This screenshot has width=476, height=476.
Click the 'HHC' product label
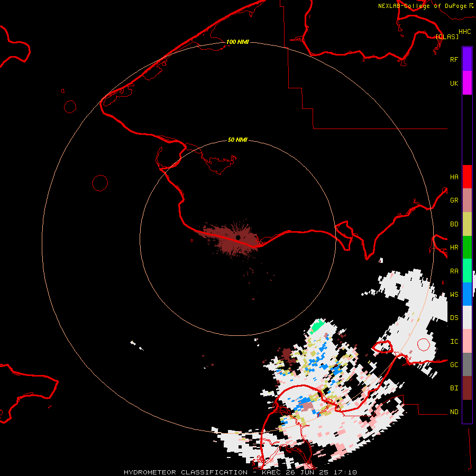[464, 32]
